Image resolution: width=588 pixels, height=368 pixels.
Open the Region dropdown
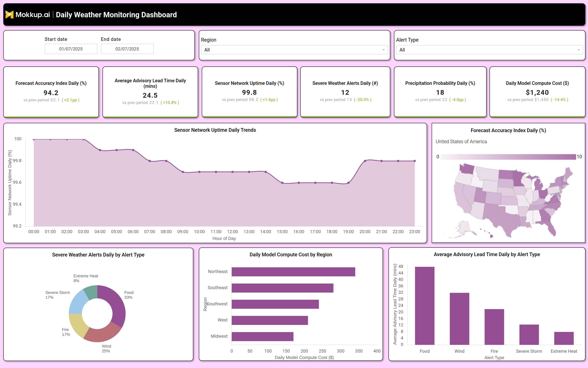(x=294, y=50)
